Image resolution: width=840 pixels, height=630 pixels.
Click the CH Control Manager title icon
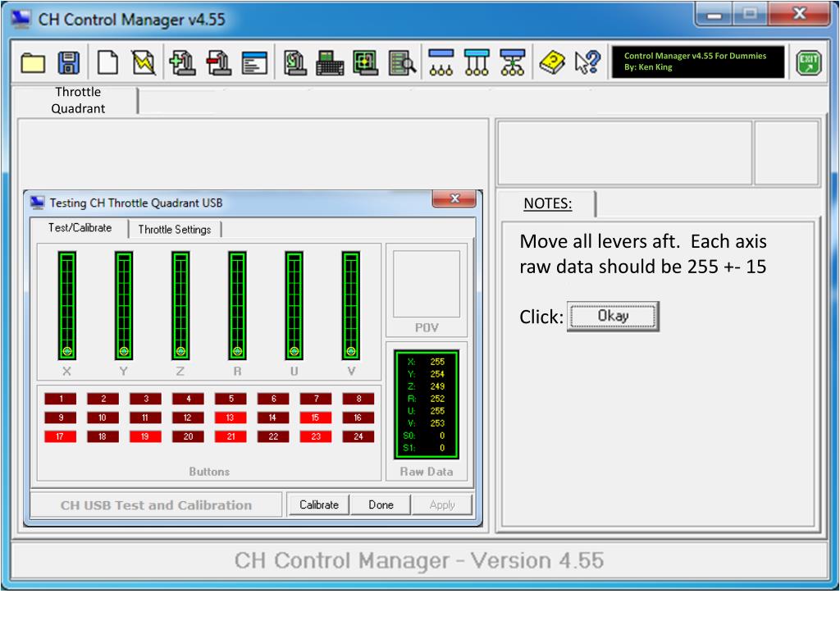point(21,19)
